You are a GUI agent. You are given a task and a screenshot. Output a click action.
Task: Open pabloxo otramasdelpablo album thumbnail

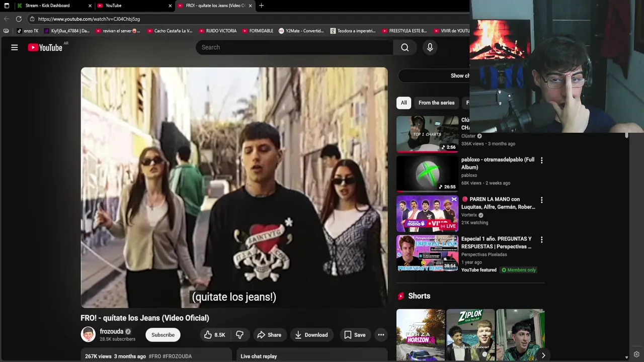pos(427,173)
